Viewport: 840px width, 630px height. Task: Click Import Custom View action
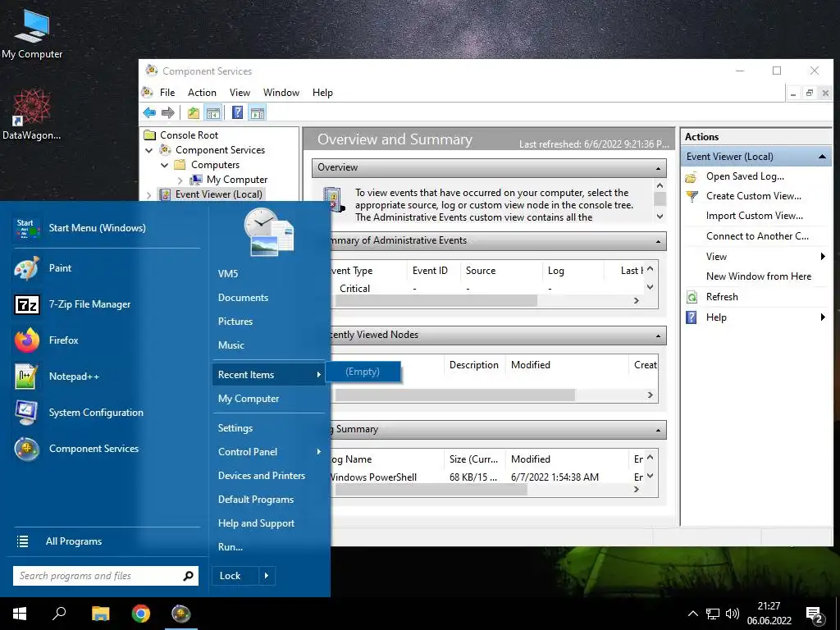click(x=755, y=216)
